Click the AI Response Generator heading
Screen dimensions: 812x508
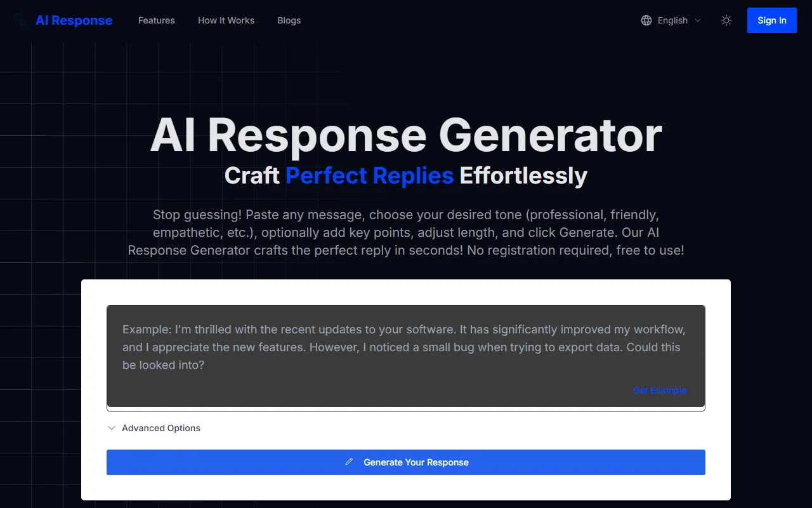[x=406, y=135]
